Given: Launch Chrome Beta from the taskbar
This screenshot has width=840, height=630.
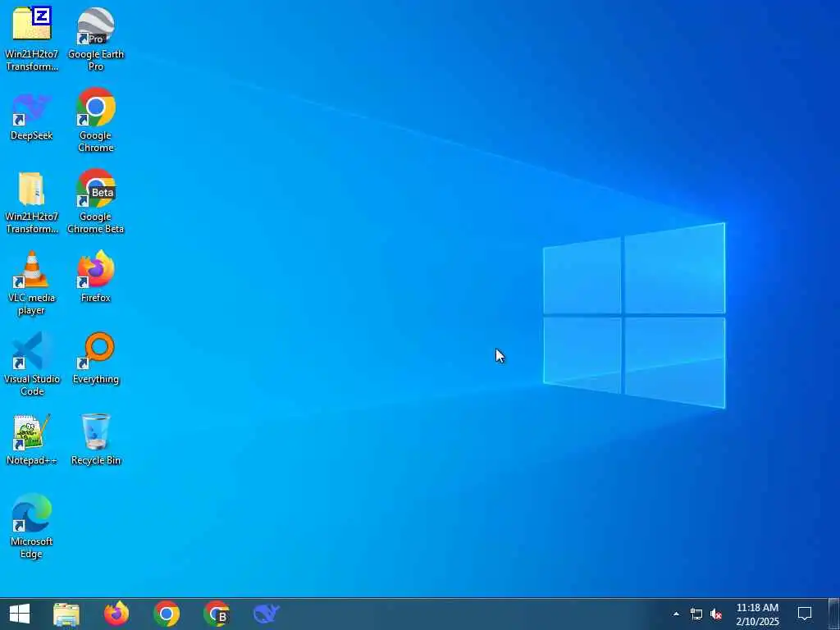Looking at the screenshot, I should [x=217, y=614].
